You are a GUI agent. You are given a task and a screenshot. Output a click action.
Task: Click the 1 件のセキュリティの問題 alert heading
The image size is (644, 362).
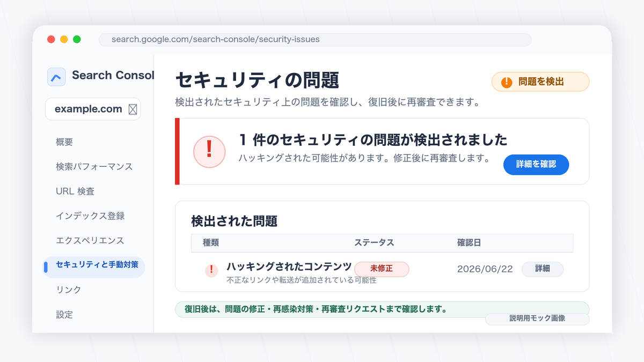[x=373, y=140]
